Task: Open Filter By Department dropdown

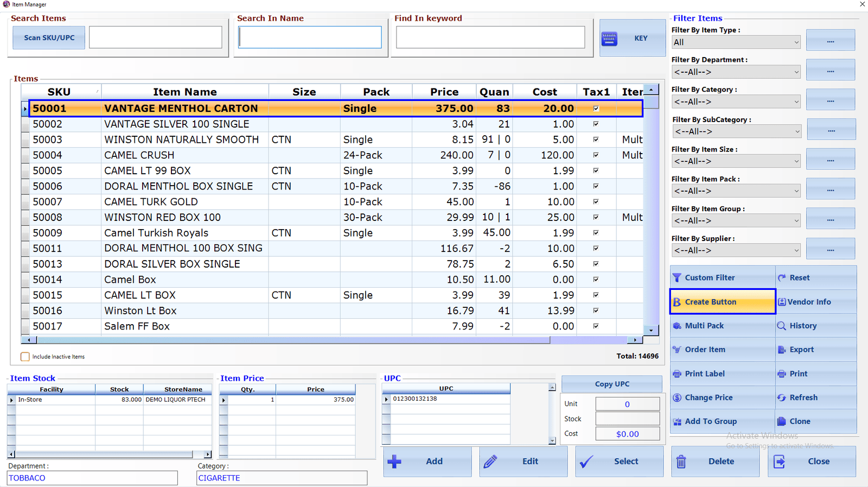Action: pyautogui.click(x=736, y=72)
